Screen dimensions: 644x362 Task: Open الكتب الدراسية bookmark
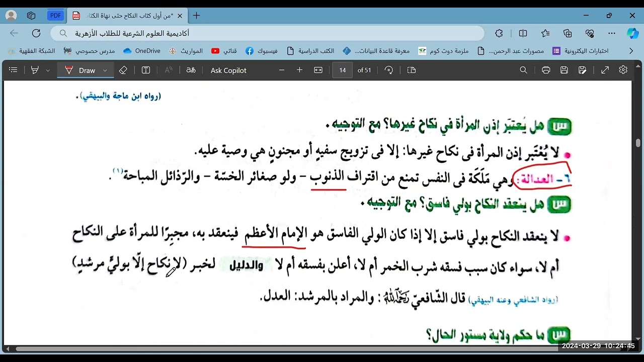[311, 51]
